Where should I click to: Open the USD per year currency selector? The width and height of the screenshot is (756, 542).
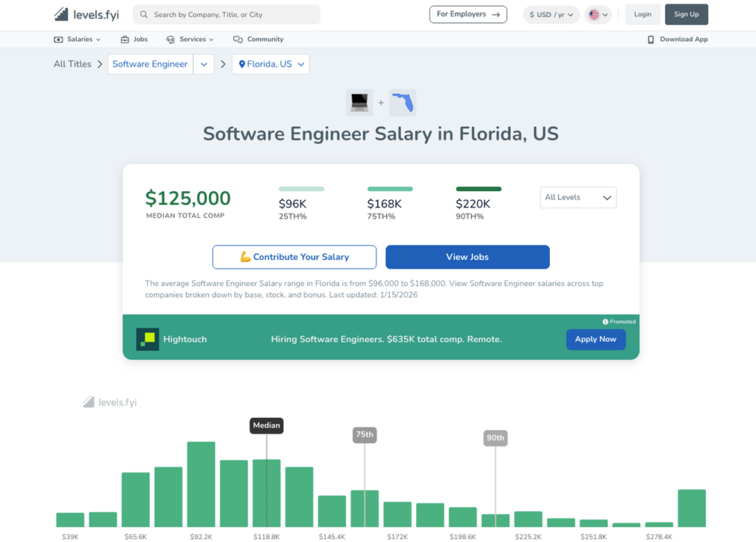coord(551,13)
